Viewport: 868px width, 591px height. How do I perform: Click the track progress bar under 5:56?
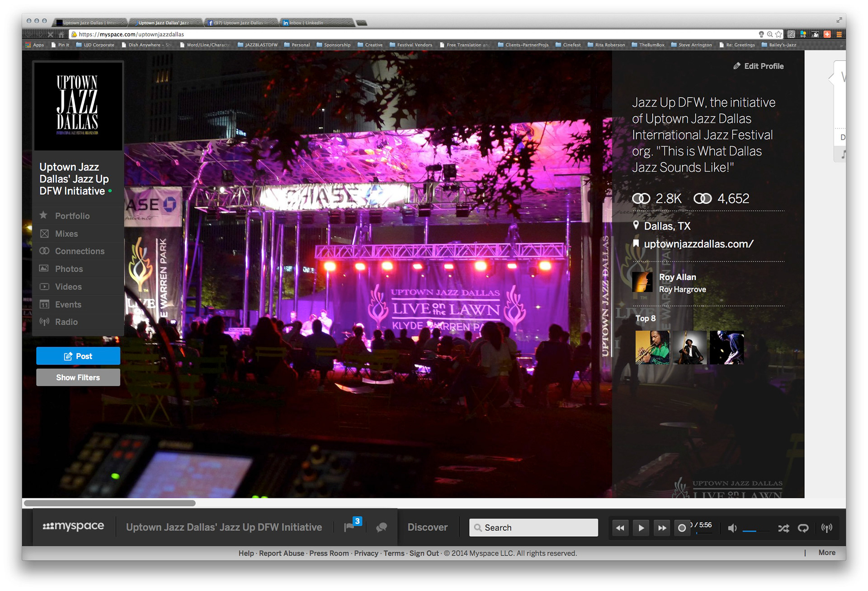tap(704, 533)
